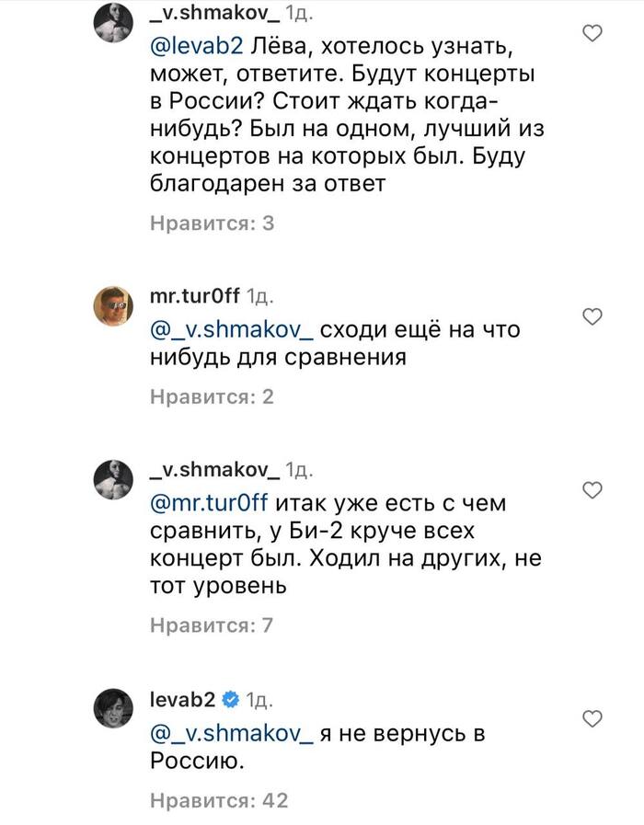644x825 pixels.
Task: Open mr.tur0ff's profile picture
Action: (x=117, y=306)
